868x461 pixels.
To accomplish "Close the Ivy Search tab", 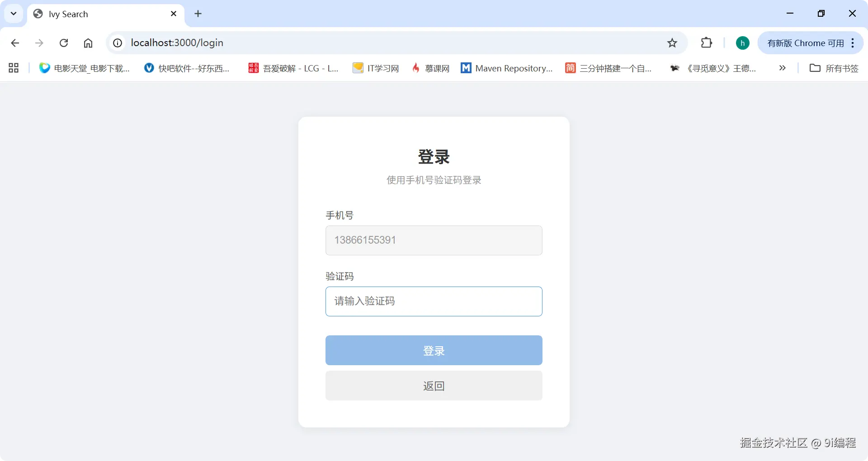I will pos(174,14).
